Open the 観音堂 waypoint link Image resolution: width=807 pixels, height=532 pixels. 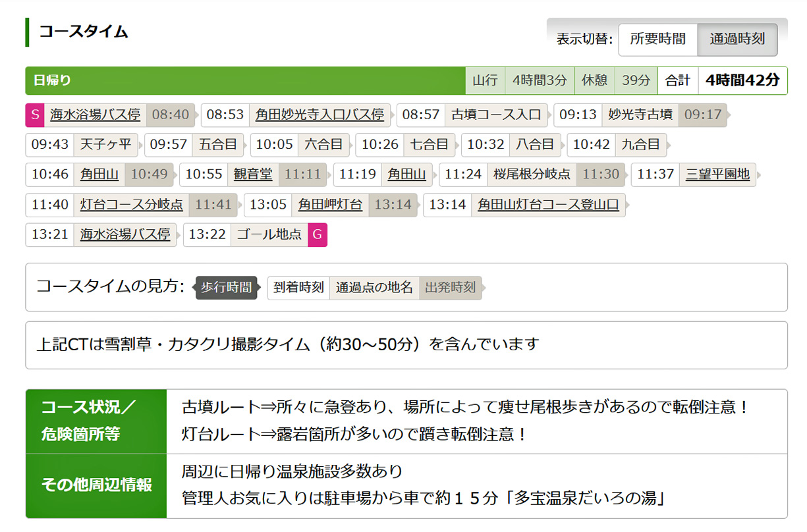click(253, 174)
